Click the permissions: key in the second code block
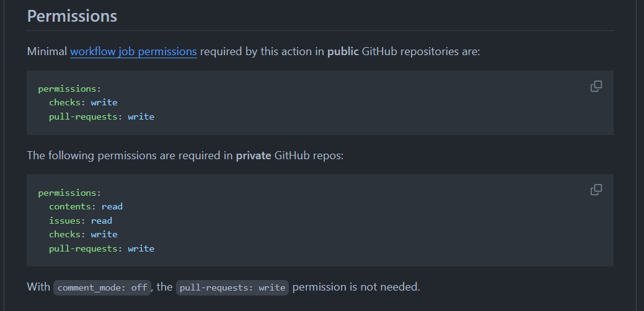 click(69, 193)
